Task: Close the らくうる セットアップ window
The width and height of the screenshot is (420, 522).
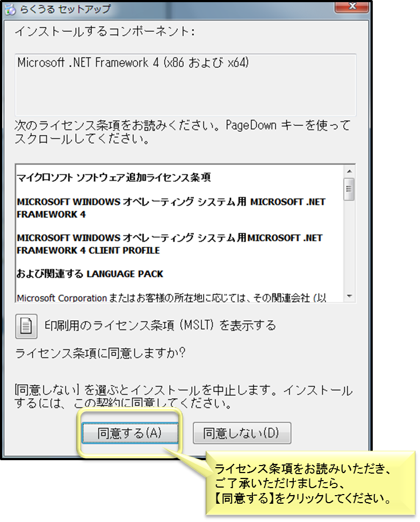Action: (352, 6)
